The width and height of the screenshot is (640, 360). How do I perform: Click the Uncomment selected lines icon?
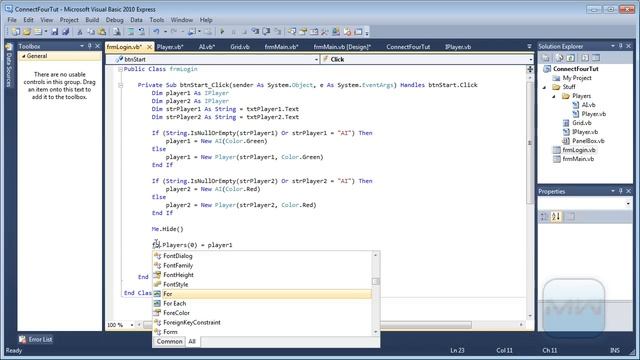[x=141, y=31]
